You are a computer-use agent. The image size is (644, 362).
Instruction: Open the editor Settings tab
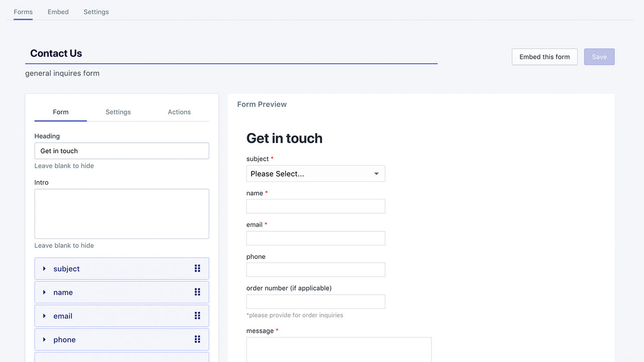coord(118,112)
